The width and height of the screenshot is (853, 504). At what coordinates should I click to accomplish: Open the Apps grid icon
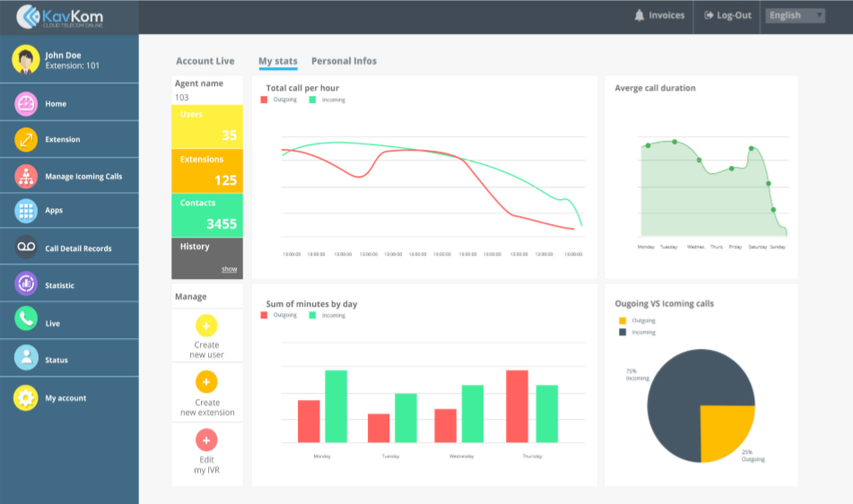click(x=26, y=211)
